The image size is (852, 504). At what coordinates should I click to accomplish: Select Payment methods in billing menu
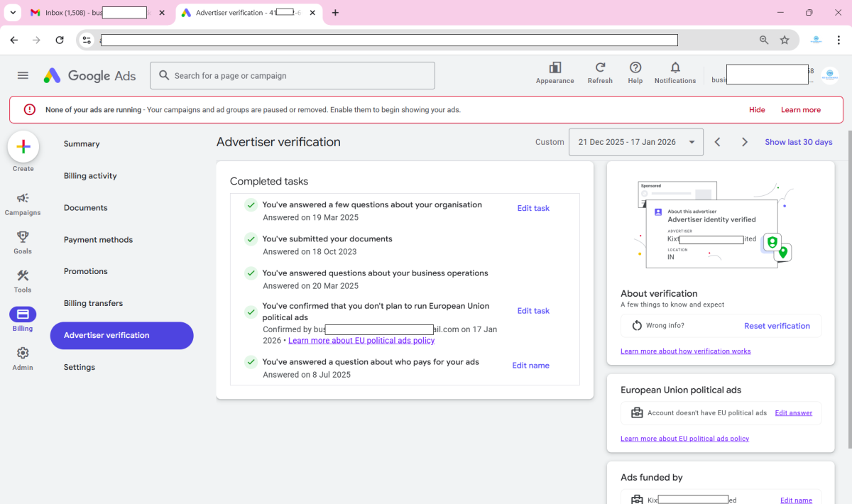[x=99, y=240]
